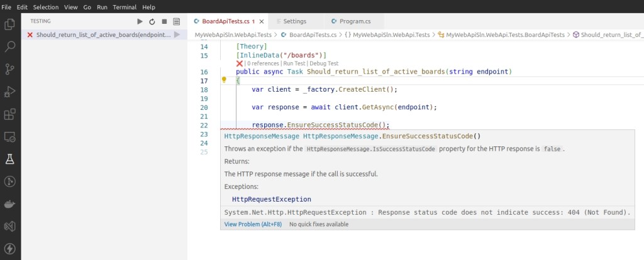644x260 pixels.
Task: Open the Search view
Action: (x=10, y=46)
